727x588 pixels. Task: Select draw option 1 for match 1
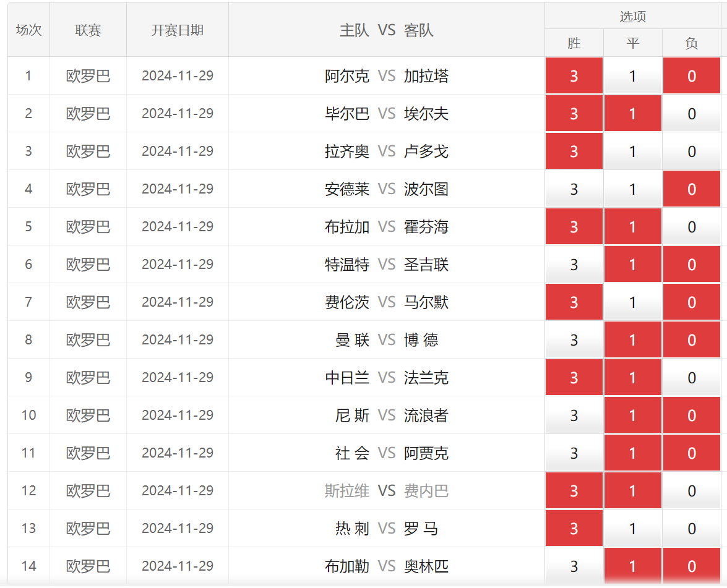(632, 76)
